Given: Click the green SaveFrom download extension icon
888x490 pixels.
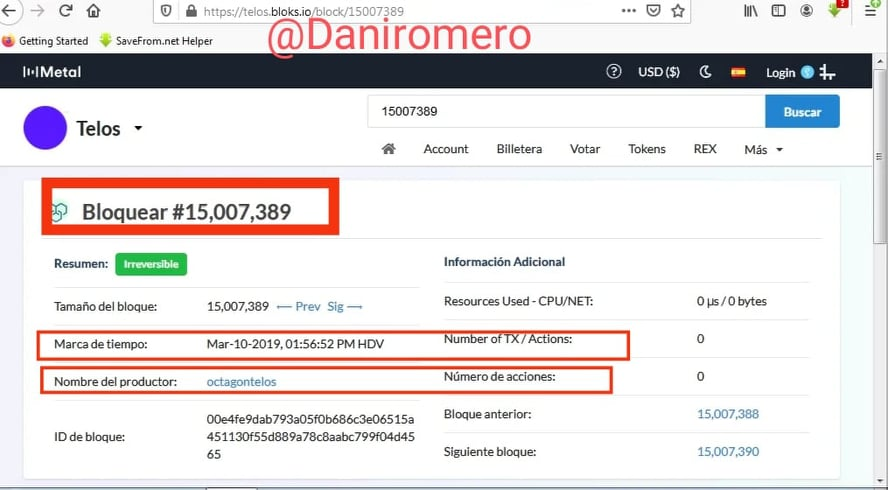Looking at the screenshot, I should (836, 10).
